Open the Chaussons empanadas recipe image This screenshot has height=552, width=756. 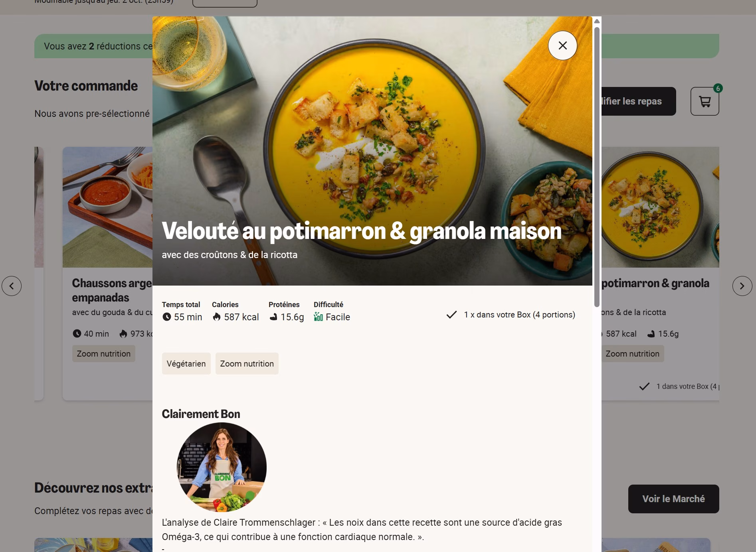pyautogui.click(x=108, y=207)
